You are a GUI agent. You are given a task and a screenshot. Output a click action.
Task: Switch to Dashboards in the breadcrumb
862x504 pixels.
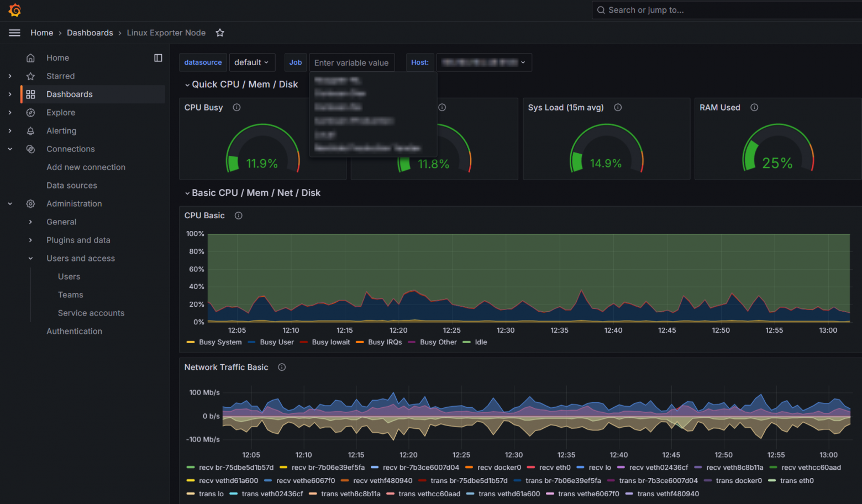[x=90, y=33]
